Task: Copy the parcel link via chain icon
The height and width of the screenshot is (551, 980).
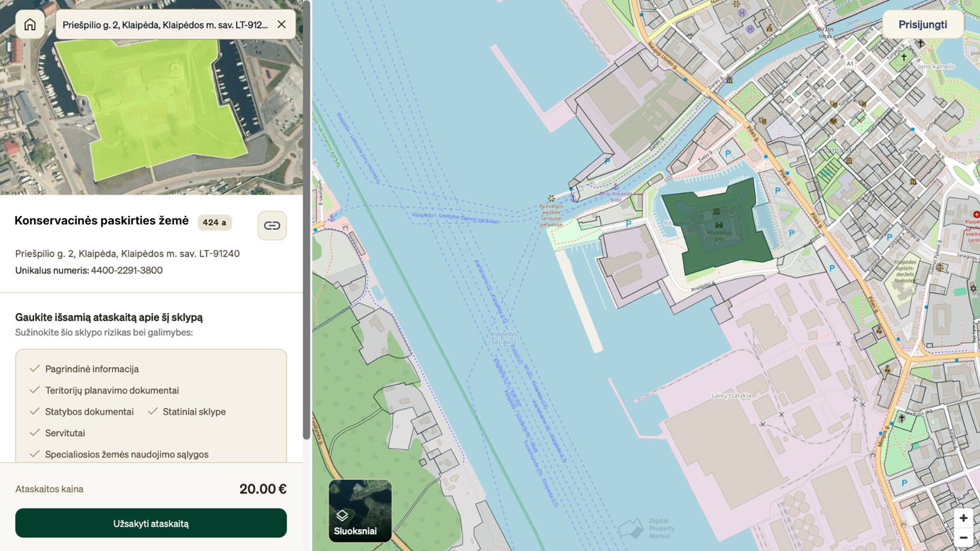Action: [271, 226]
